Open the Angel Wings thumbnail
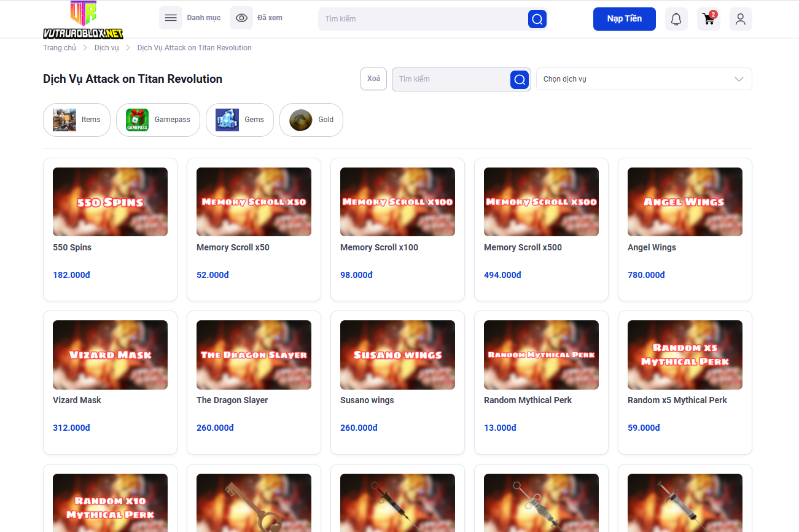 tap(685, 202)
